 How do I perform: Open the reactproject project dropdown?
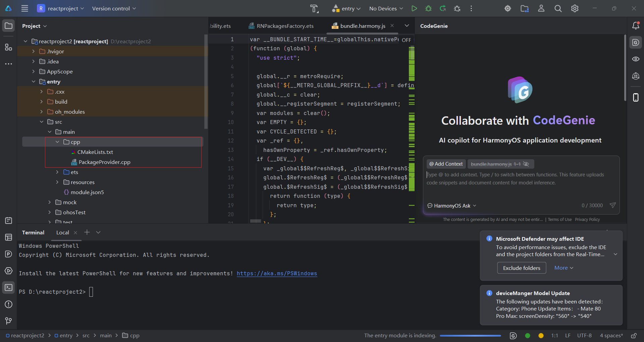[60, 8]
